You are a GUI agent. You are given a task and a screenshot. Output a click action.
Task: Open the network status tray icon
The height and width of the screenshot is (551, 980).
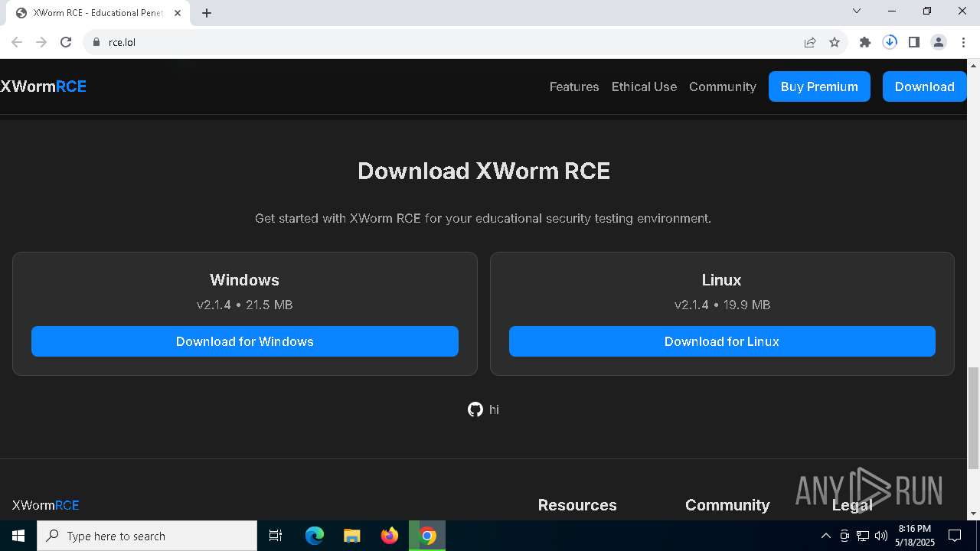[x=863, y=536]
